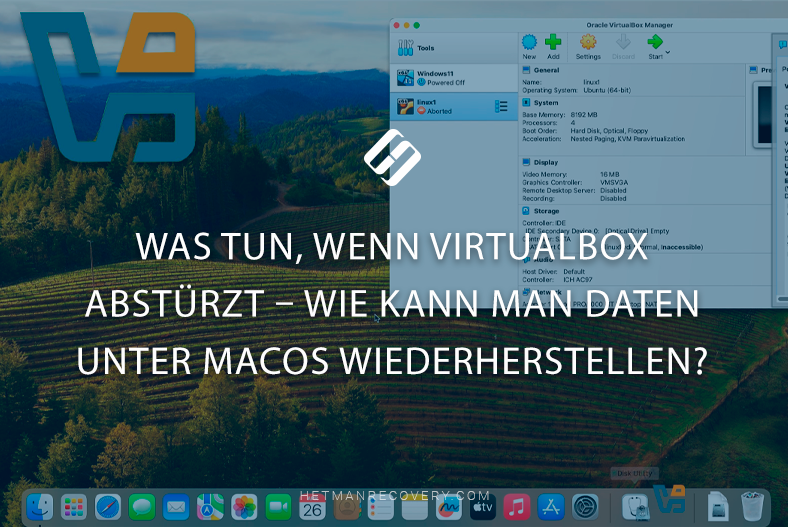Click the General section header
788x527 pixels.
[546, 70]
